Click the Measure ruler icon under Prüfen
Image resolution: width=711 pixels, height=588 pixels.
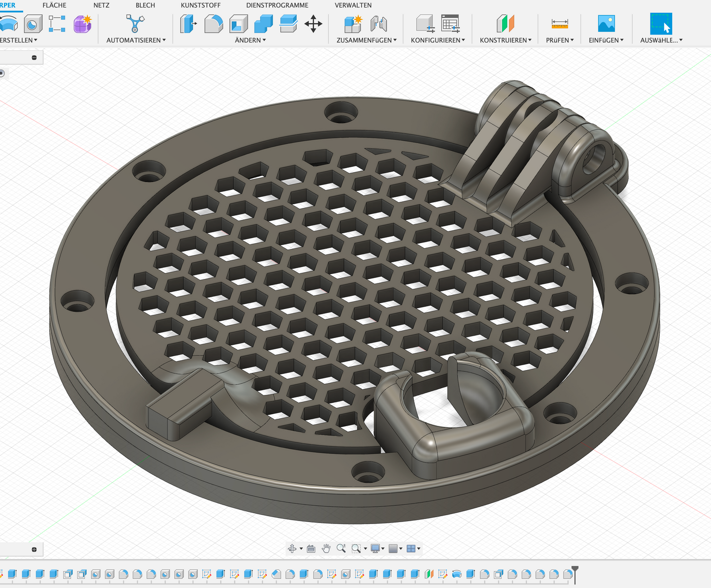pos(559,24)
